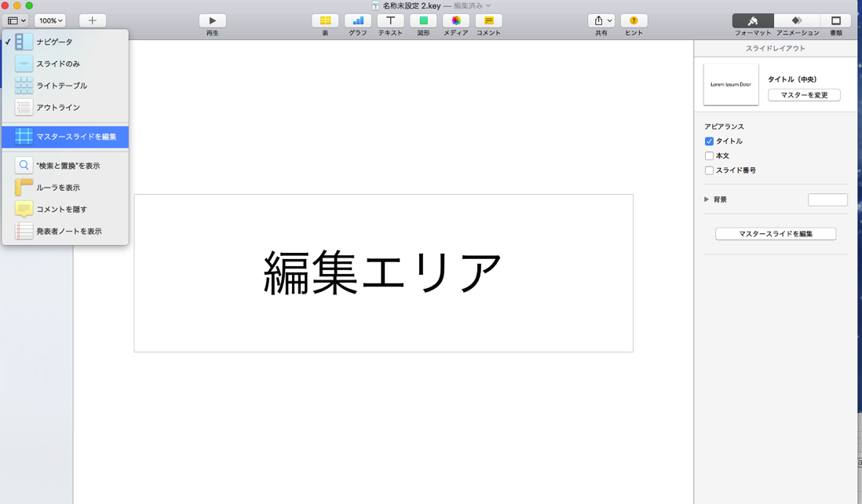This screenshot has width=862, height=504.
Task: Open the view options toolbar dropdown
Action: coord(16,20)
